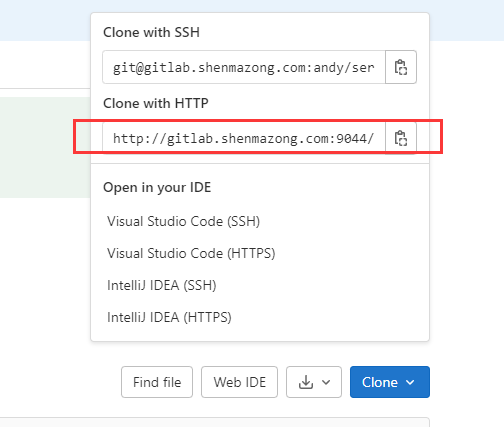Image resolution: width=504 pixels, height=427 pixels.
Task: Click the divider line above Open in your IDE
Action: pos(260,163)
